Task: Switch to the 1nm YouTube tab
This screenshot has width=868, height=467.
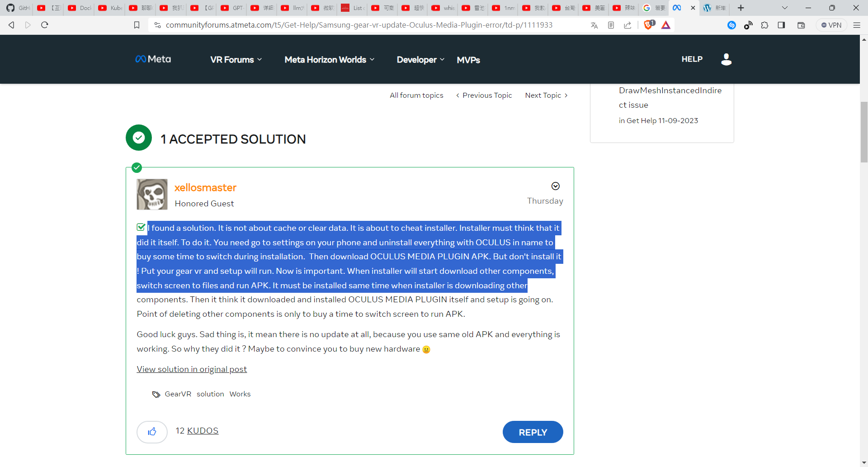Action: [x=503, y=8]
